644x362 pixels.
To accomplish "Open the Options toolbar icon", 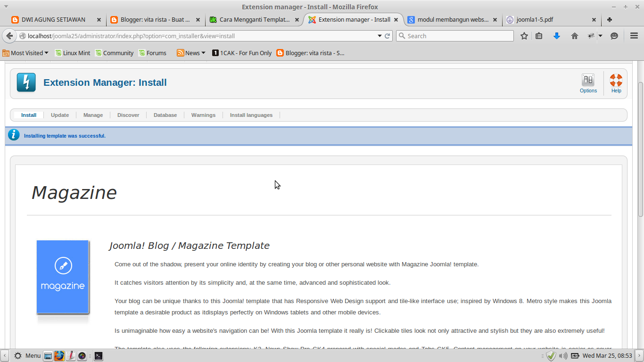I will click(588, 83).
